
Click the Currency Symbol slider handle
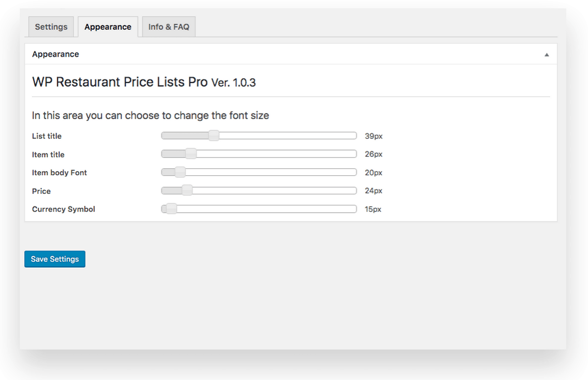[171, 209]
